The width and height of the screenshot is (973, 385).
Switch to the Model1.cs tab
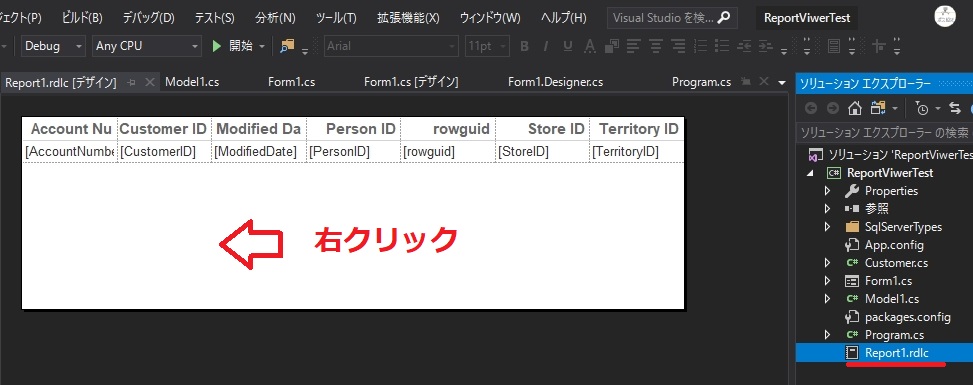click(192, 82)
